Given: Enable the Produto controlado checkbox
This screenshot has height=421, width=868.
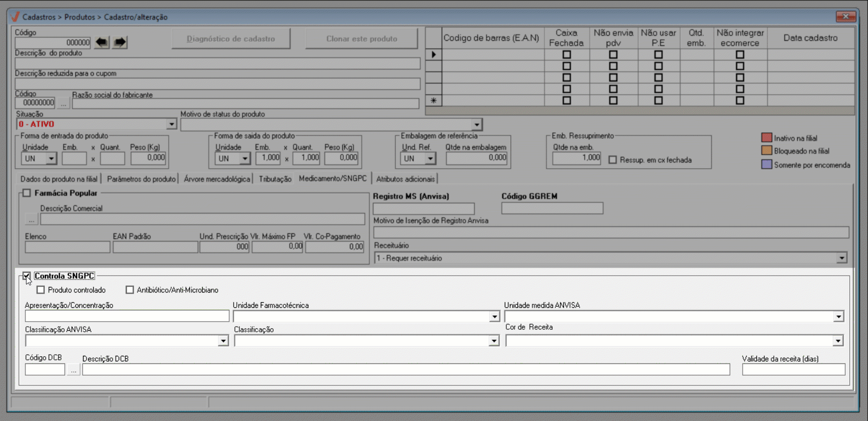Looking at the screenshot, I should 41,290.
